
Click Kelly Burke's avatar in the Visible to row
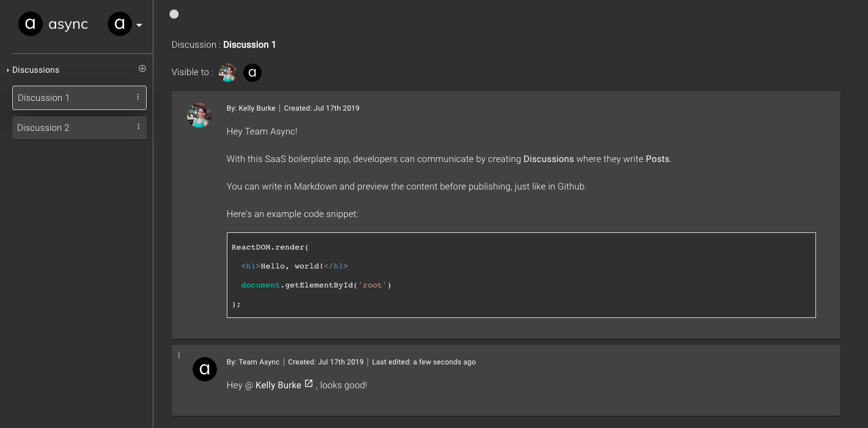coord(227,72)
